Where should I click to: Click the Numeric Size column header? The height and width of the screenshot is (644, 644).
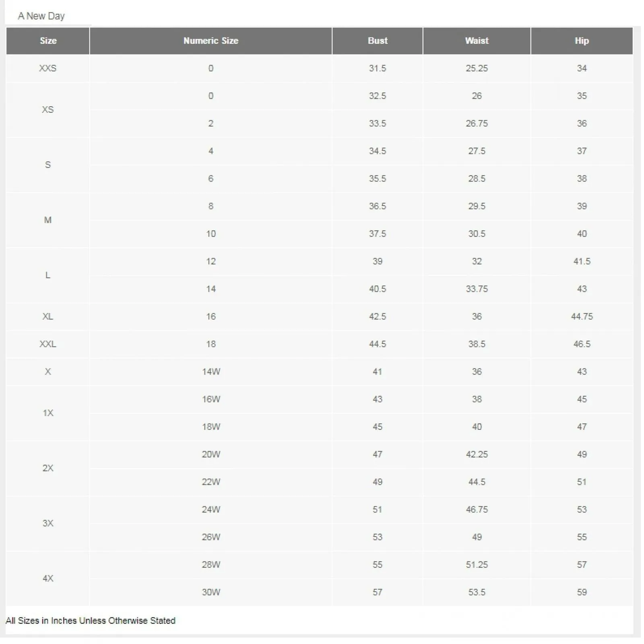(x=211, y=41)
